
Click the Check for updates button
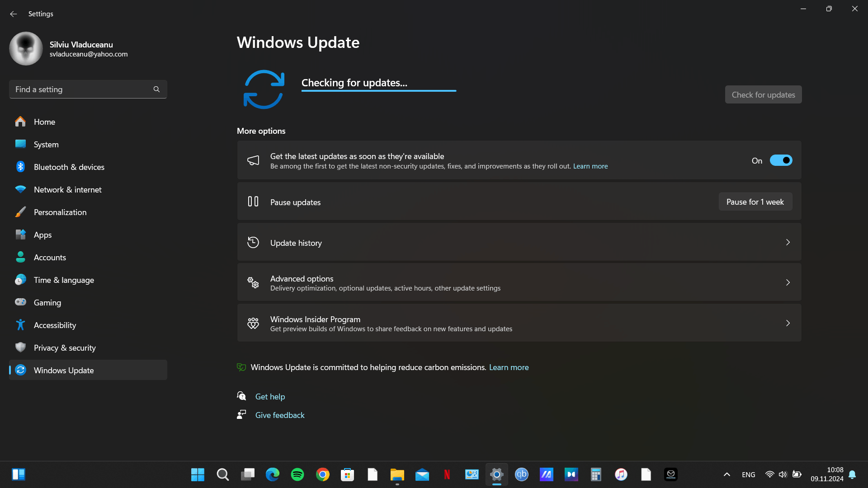click(x=763, y=94)
